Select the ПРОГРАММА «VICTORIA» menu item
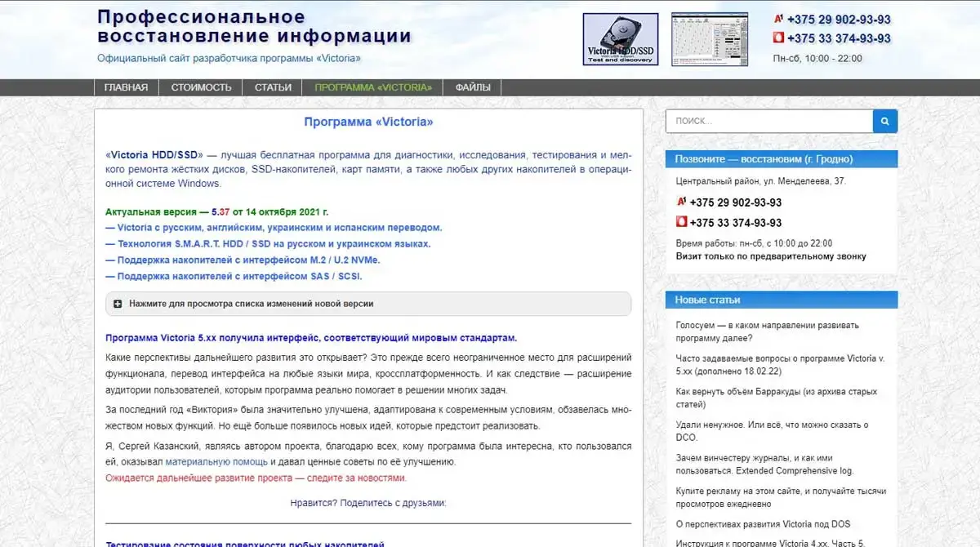This screenshot has width=980, height=547. click(x=372, y=87)
